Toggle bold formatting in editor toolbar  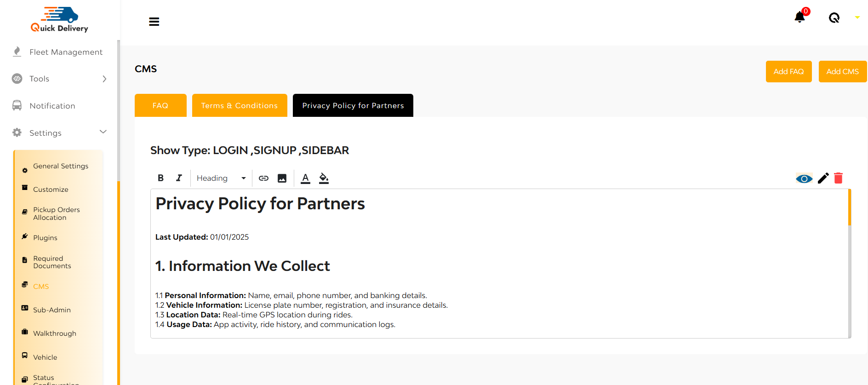click(x=160, y=178)
